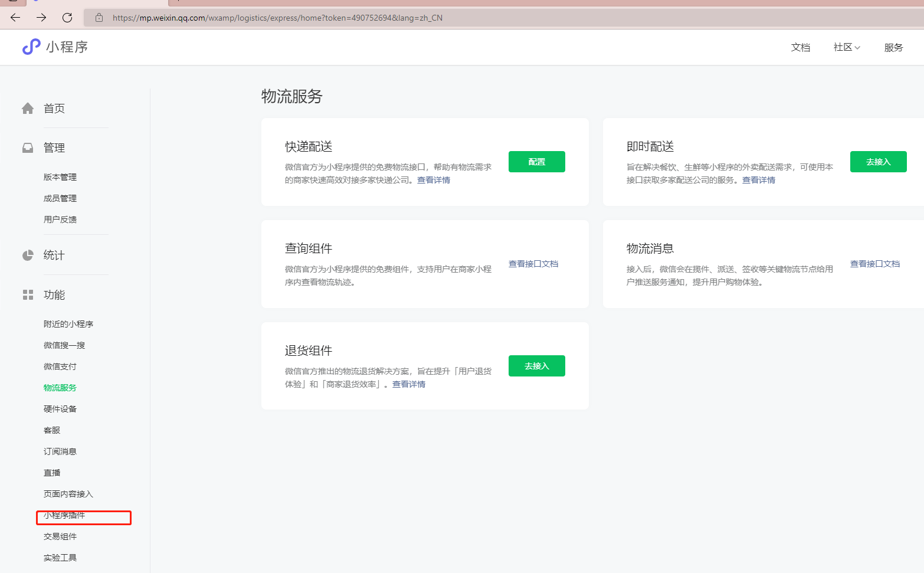Image resolution: width=924 pixels, height=573 pixels.
Task: Click 去接入 button on the 退货组件 card
Action: tap(537, 366)
